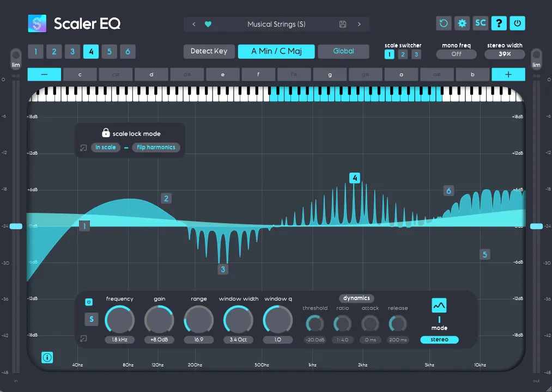
Task: Open the info icon at bottom left
Action: click(47, 358)
